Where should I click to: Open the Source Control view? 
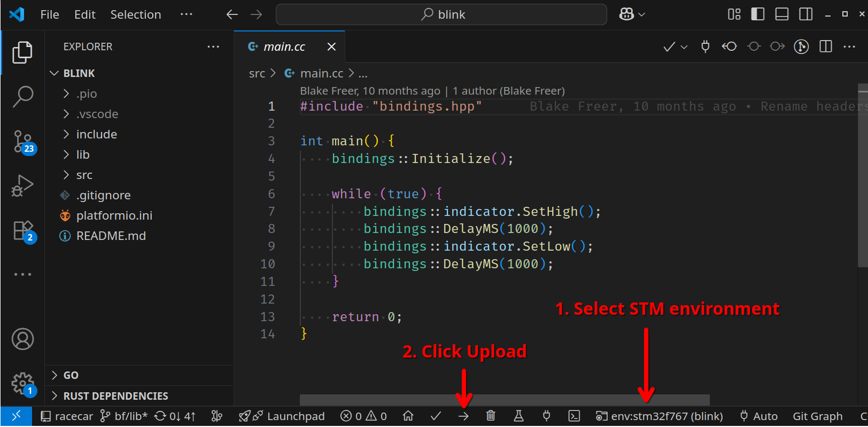coord(23,143)
